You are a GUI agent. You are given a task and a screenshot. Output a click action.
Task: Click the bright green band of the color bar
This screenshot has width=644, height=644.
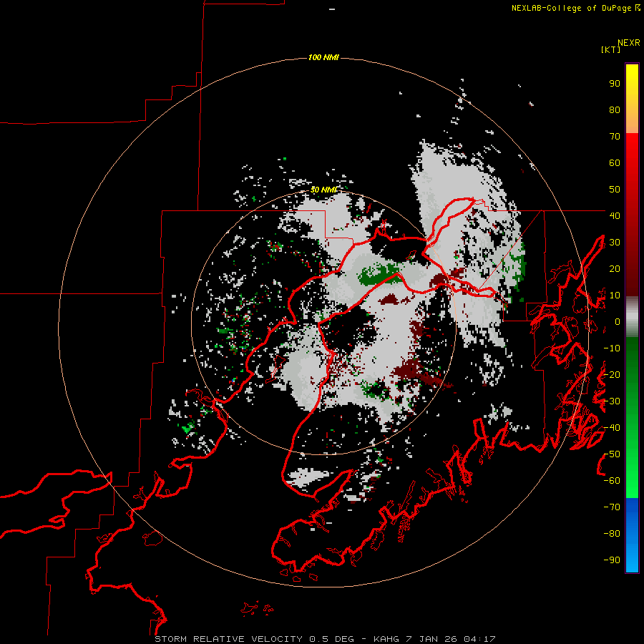tap(632, 472)
